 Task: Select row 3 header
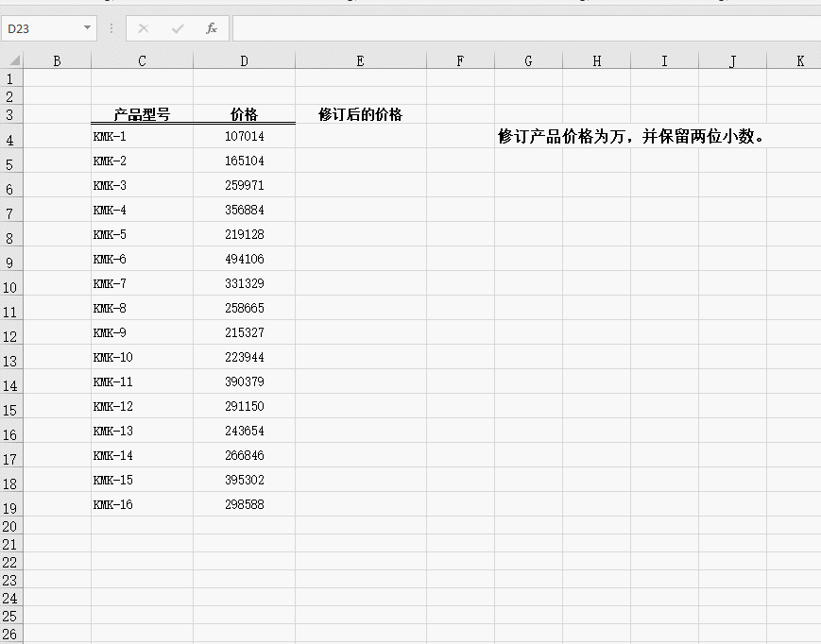(x=11, y=114)
